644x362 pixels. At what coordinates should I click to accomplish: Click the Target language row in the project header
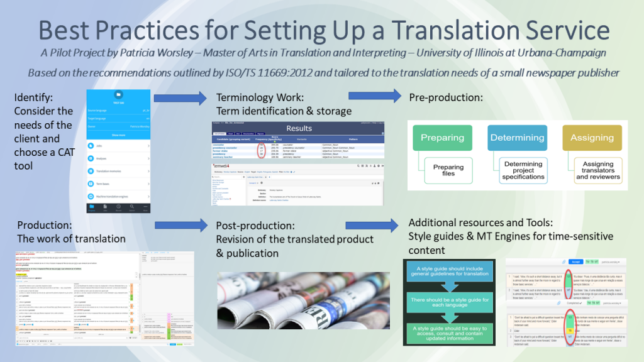point(118,119)
